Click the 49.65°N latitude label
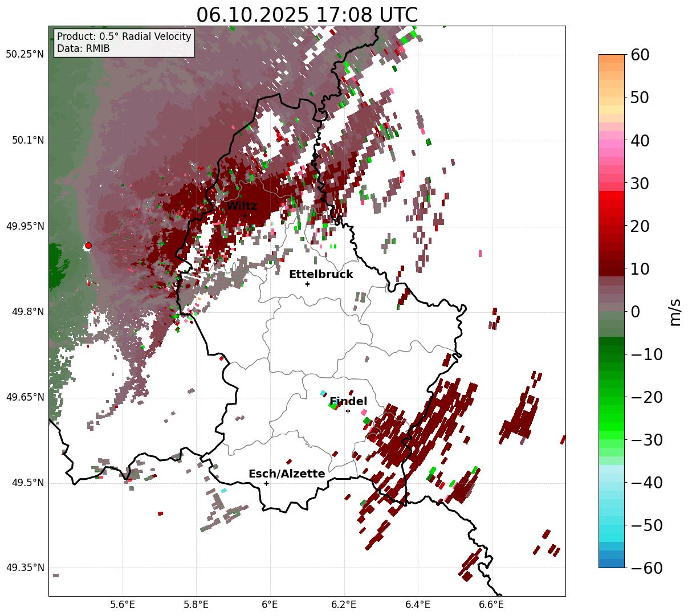Screen dimensions: 688x616 pyautogui.click(x=25, y=397)
